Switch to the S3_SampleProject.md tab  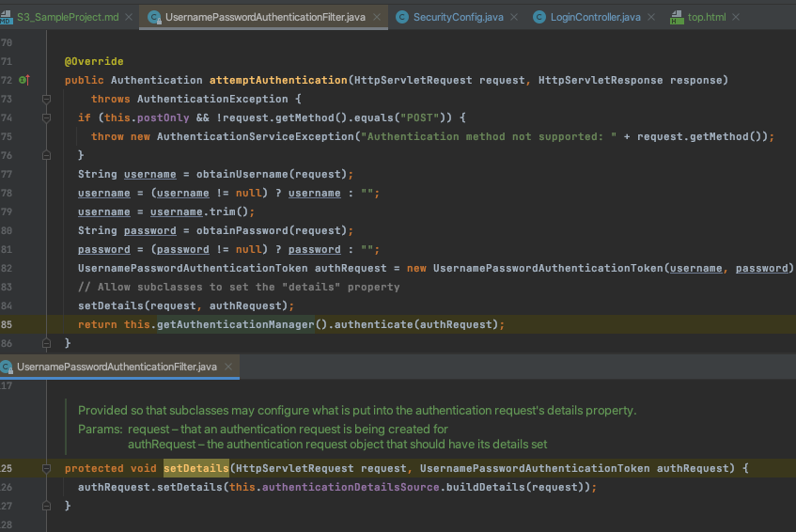coord(68,17)
